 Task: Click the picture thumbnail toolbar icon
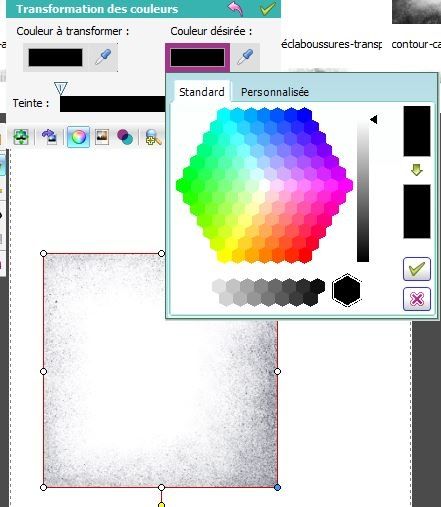(x=102, y=137)
